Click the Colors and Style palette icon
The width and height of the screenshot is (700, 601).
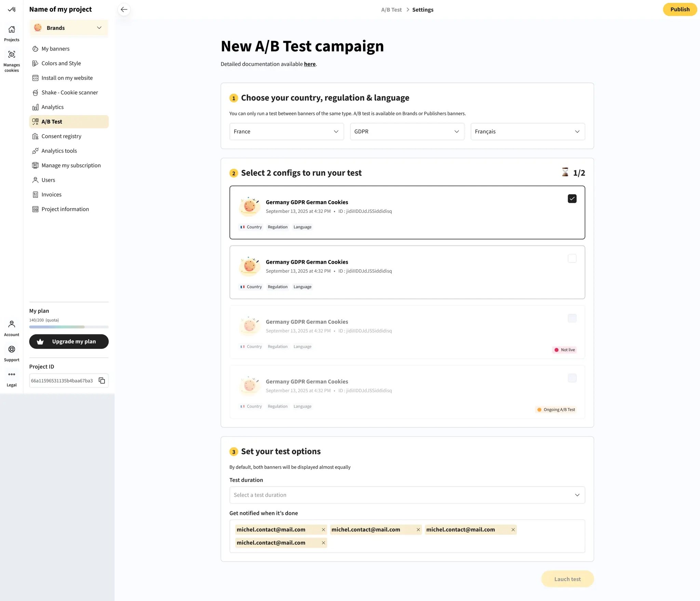pyautogui.click(x=35, y=64)
